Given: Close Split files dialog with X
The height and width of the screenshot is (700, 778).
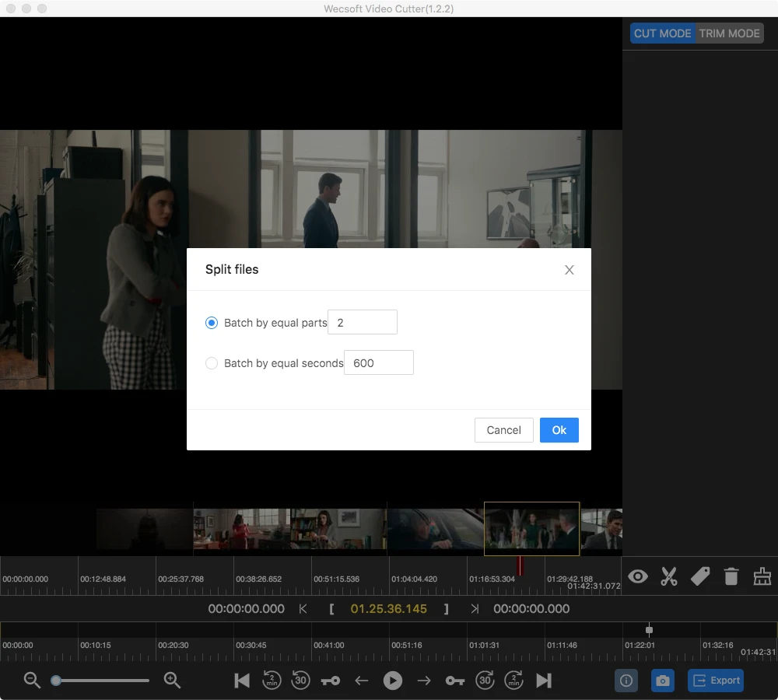Looking at the screenshot, I should click(x=569, y=270).
